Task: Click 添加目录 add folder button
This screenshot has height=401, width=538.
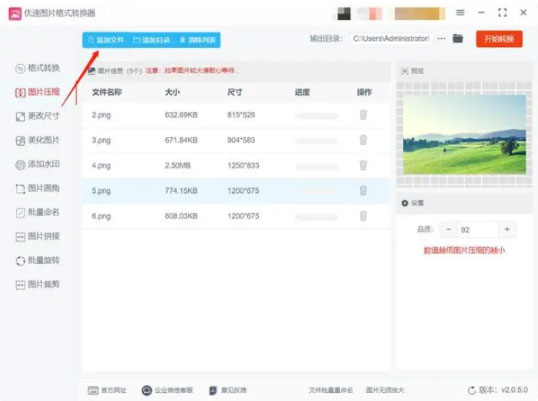Action: click(x=151, y=40)
